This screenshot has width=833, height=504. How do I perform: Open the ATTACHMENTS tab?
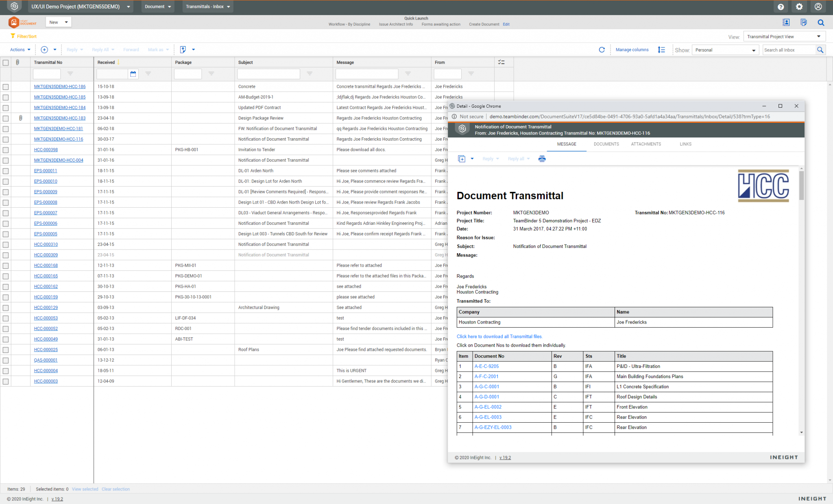[x=645, y=144]
